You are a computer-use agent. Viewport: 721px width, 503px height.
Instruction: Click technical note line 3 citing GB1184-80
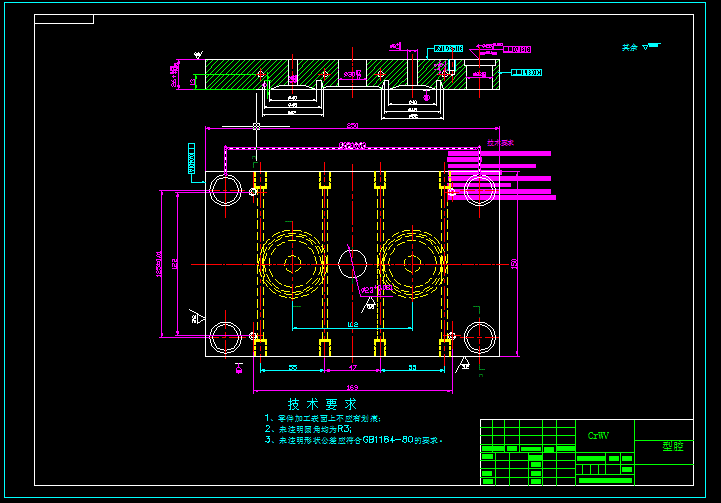coord(353,440)
